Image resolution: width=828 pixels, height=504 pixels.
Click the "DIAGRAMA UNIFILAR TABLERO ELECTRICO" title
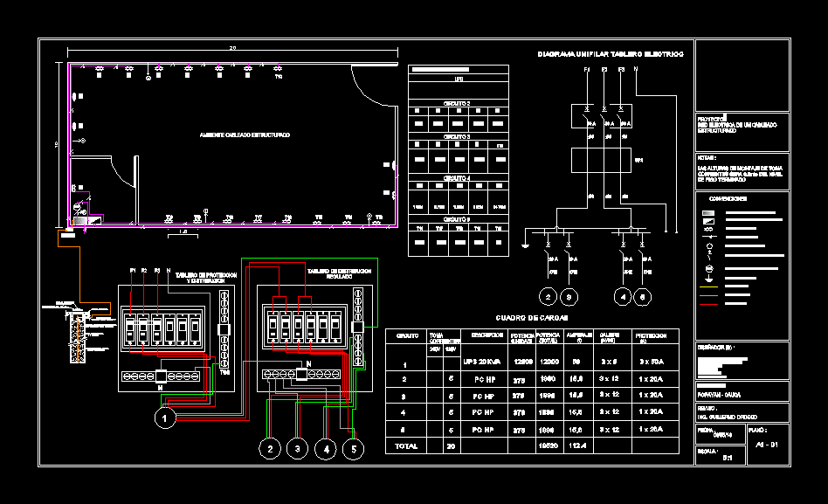[610, 54]
